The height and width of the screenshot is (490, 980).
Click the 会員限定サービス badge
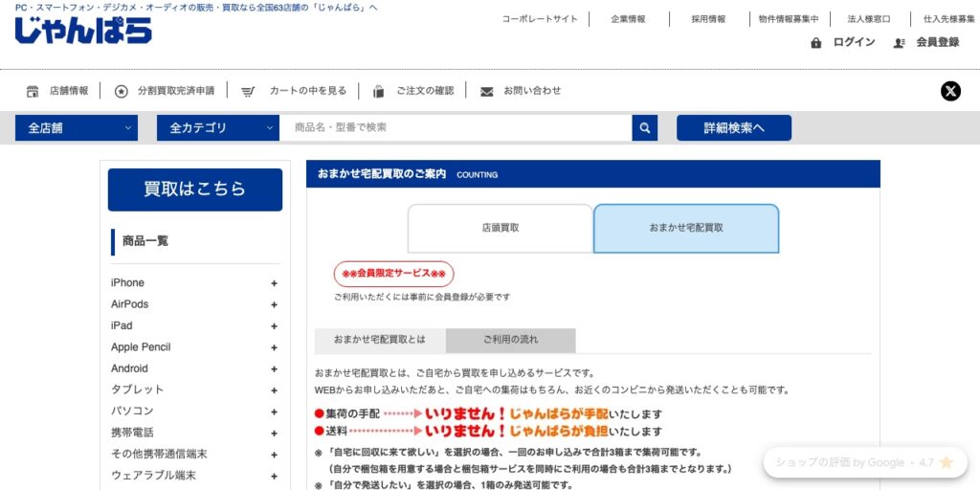pos(393,274)
